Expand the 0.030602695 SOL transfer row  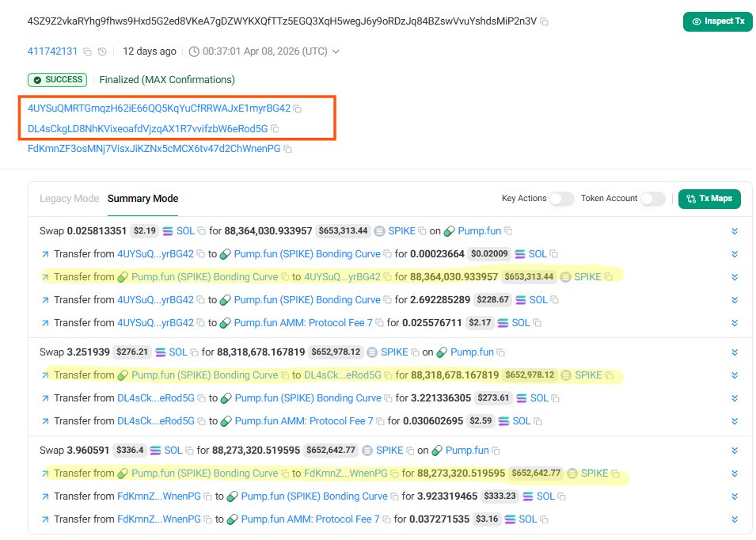(x=735, y=422)
